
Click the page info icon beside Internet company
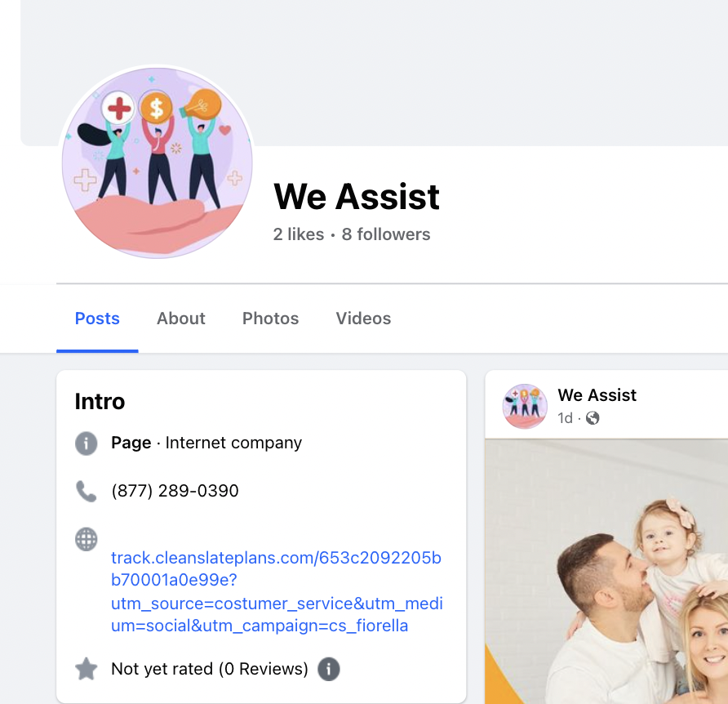pos(87,443)
